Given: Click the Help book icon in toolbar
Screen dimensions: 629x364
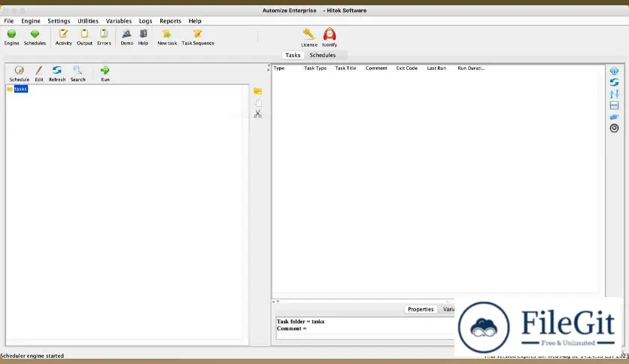Looking at the screenshot, I should [x=143, y=34].
